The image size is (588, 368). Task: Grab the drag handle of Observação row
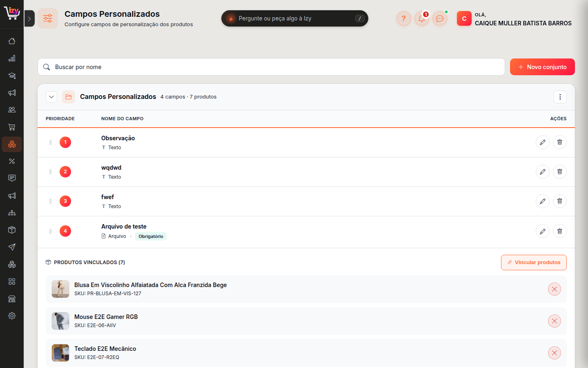point(51,142)
